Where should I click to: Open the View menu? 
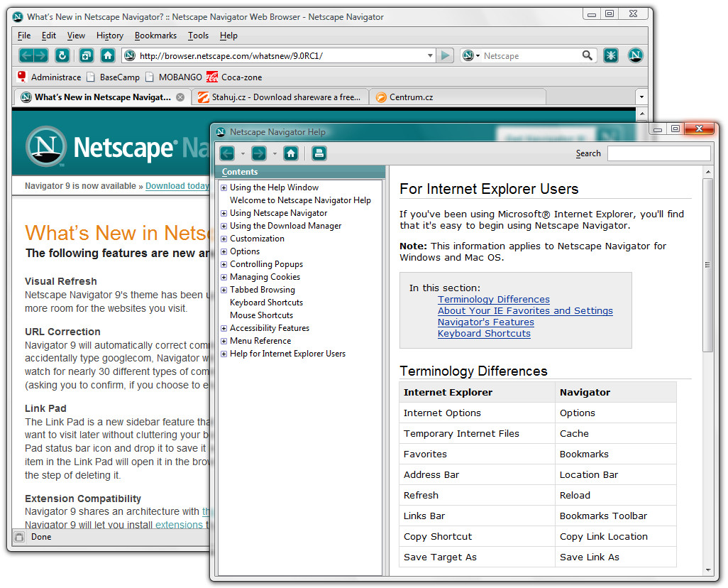pyautogui.click(x=76, y=36)
